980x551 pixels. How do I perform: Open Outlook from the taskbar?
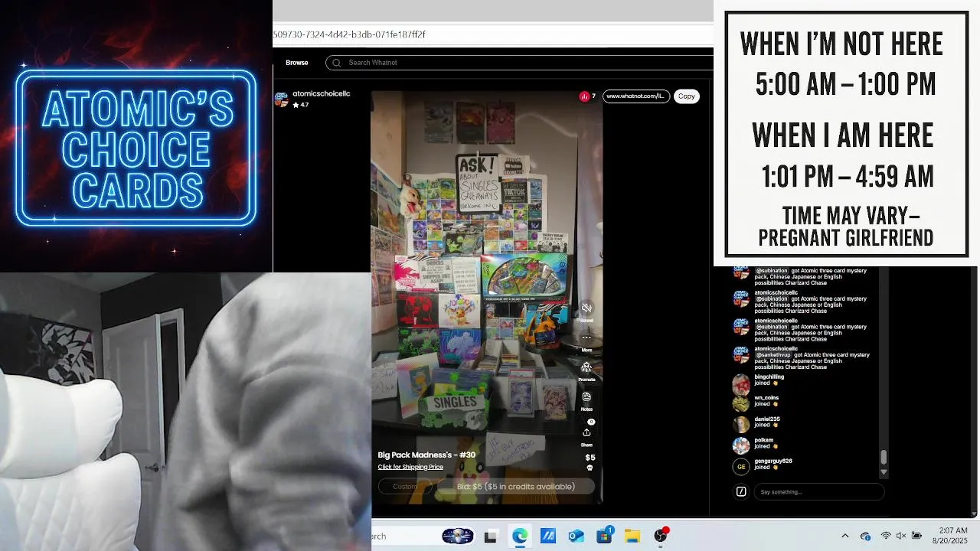coord(576,536)
